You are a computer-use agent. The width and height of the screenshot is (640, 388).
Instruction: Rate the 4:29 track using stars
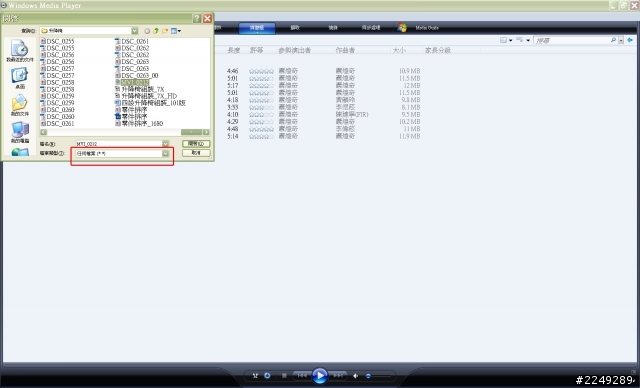click(261, 122)
